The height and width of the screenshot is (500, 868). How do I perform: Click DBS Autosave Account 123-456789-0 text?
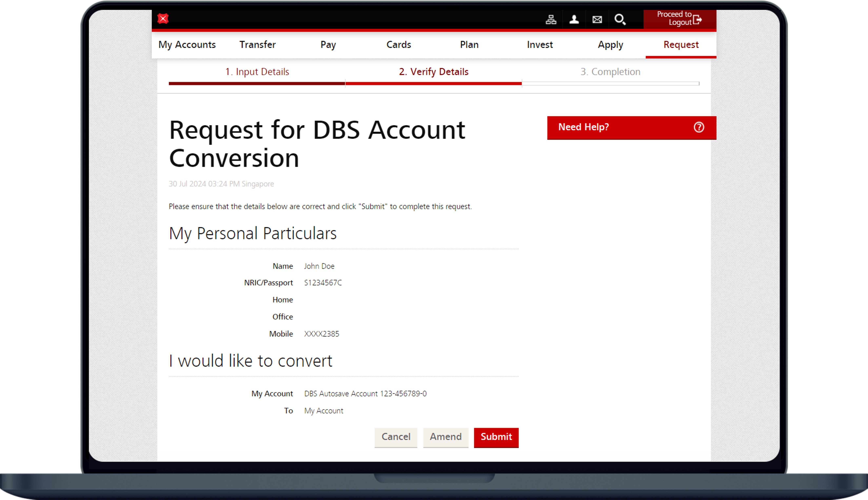[x=365, y=394]
